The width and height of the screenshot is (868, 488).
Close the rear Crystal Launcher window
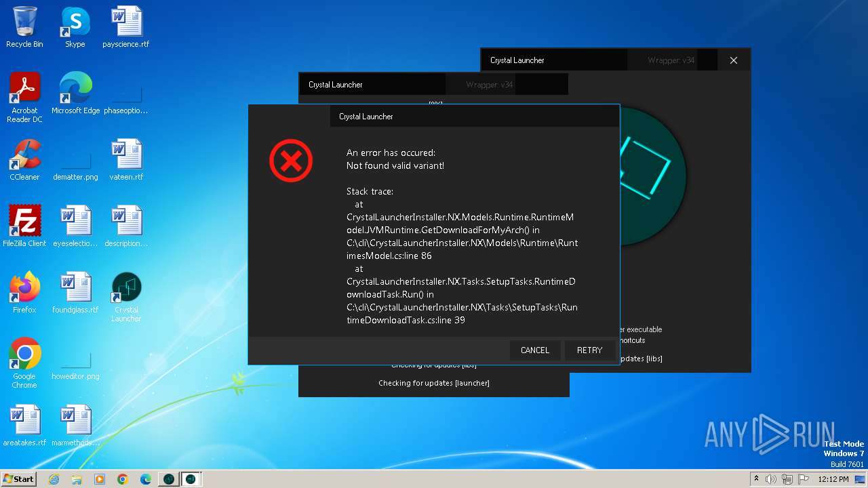[x=733, y=60]
